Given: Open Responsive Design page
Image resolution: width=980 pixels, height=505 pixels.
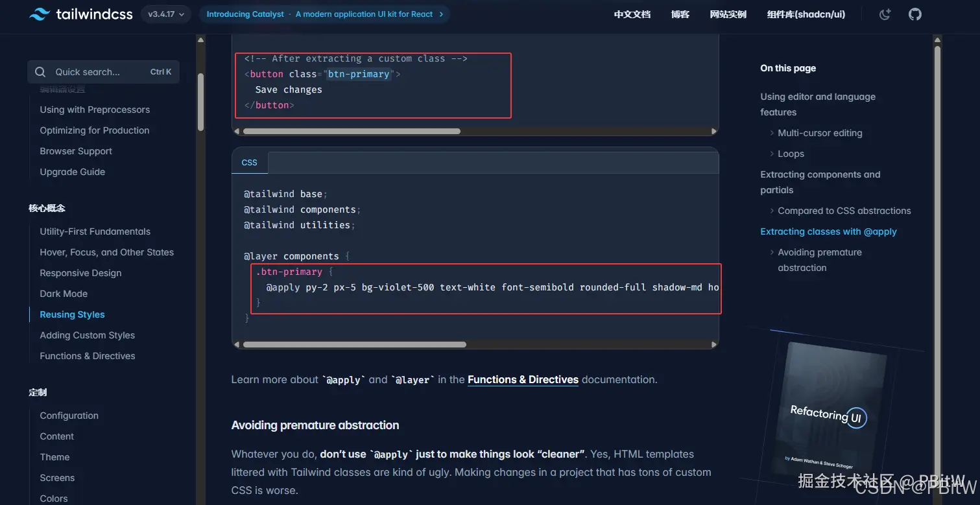Looking at the screenshot, I should pyautogui.click(x=80, y=273).
